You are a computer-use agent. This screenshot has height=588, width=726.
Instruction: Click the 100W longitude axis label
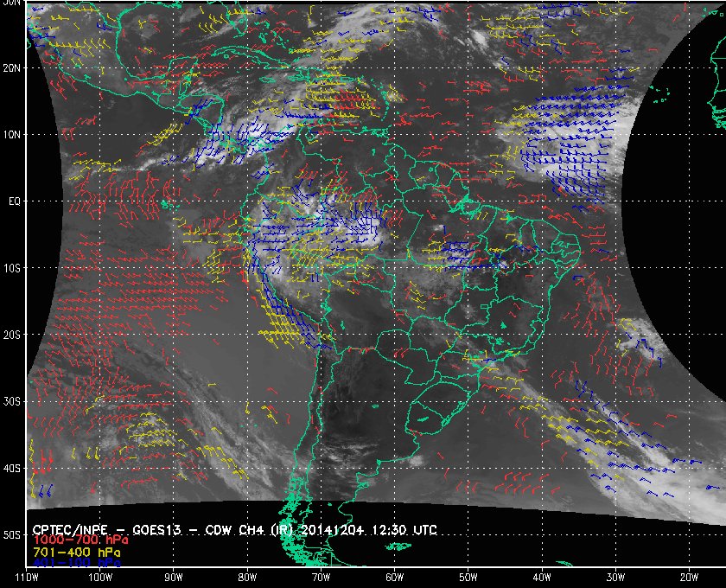100,578
